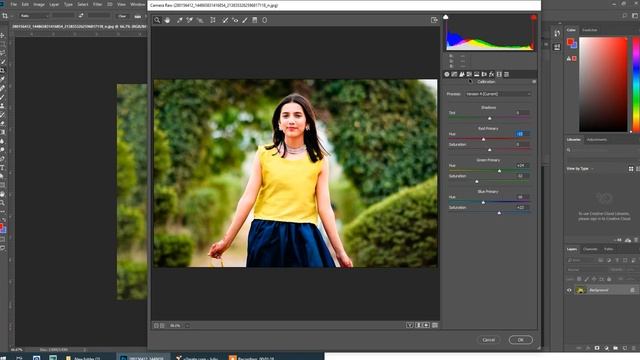Image resolution: width=640 pixels, height=360 pixels.
Task: Switch Libraries to grid view
Action: tap(631, 169)
